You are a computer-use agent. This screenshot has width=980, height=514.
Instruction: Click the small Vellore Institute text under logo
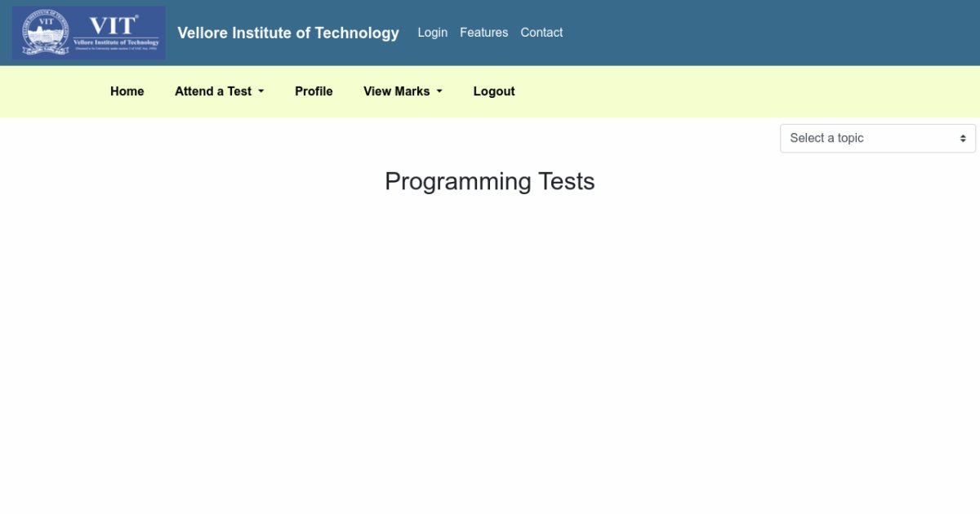pos(116,42)
